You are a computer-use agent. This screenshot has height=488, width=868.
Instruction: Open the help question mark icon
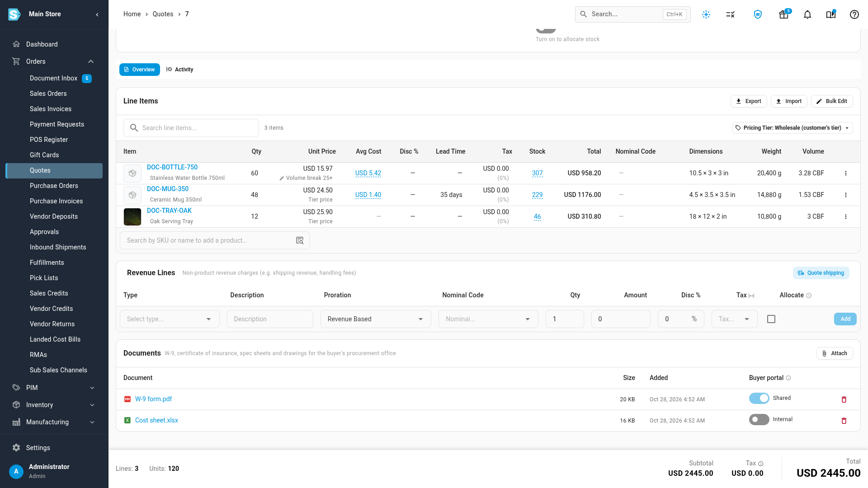(x=854, y=14)
